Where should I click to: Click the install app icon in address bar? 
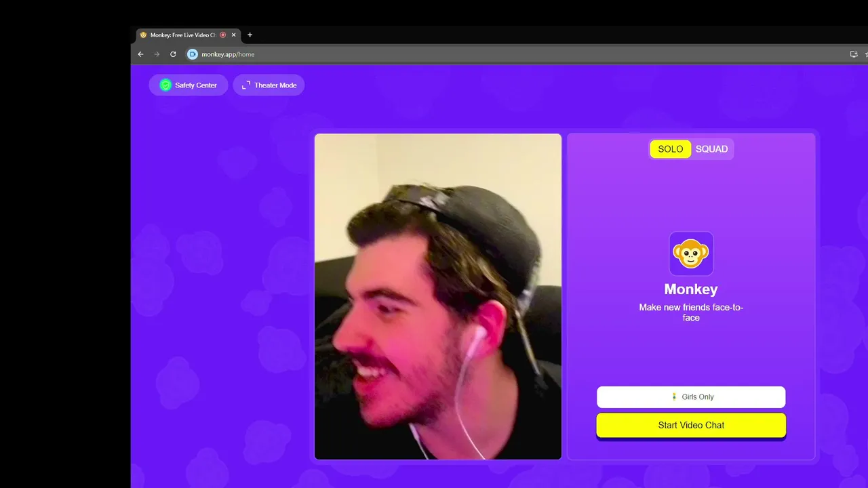click(854, 54)
